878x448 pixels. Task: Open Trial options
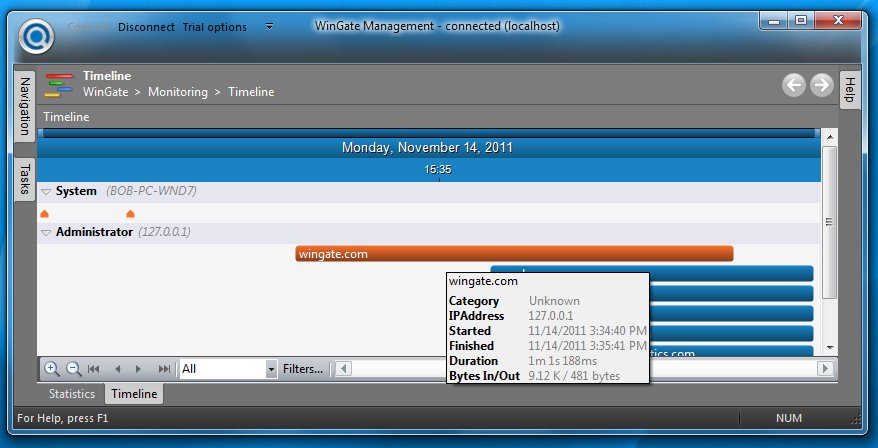(214, 27)
